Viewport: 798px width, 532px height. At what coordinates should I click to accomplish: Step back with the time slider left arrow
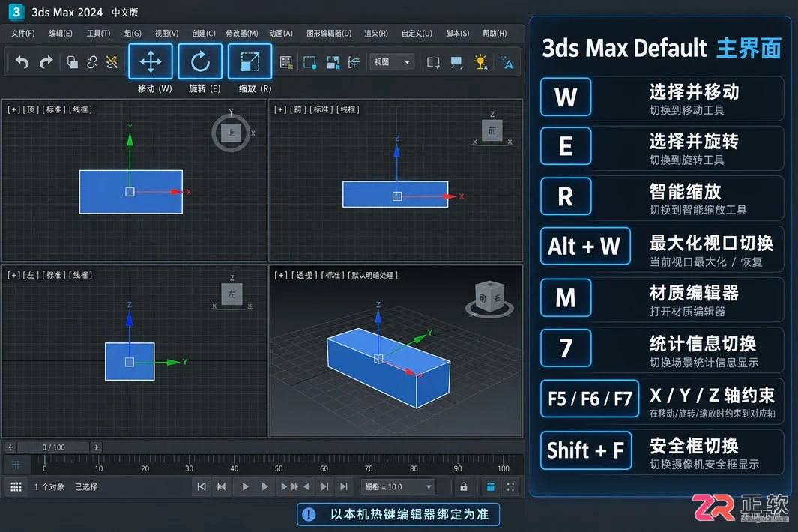coord(10,447)
